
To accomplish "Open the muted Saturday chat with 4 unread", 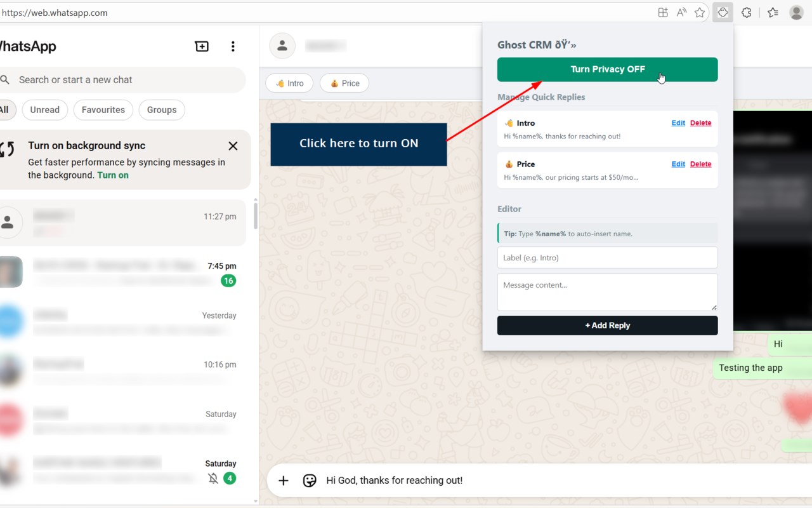I will click(123, 471).
